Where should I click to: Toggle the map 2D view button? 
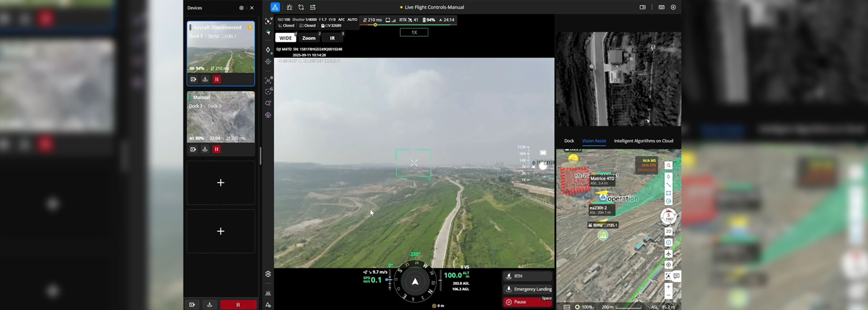click(x=668, y=231)
